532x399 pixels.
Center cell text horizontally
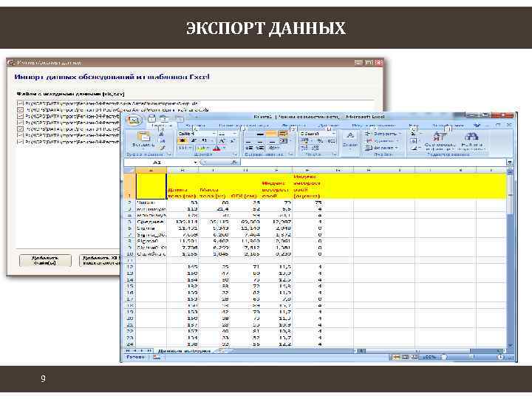point(260,141)
